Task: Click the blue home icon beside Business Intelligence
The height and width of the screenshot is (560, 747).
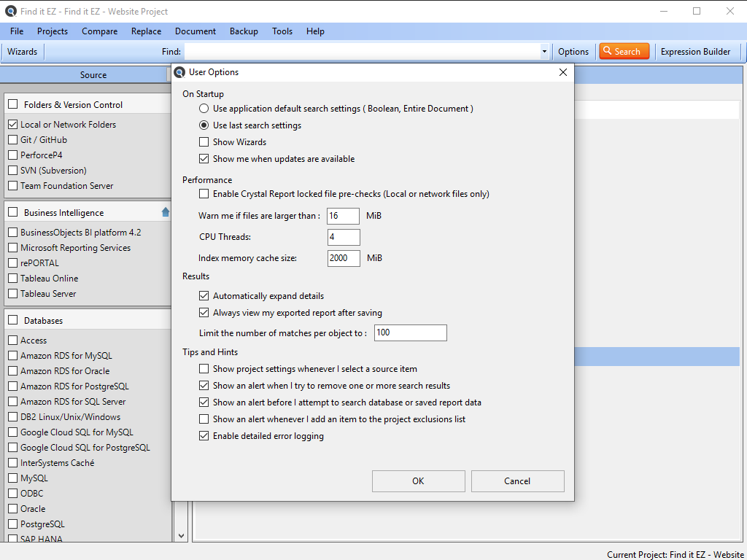Action: point(166,212)
